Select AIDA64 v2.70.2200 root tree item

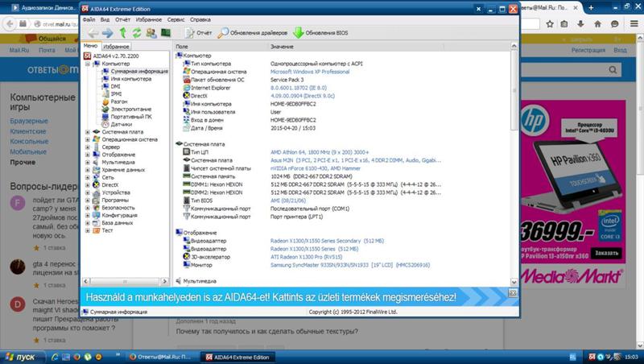(x=115, y=56)
